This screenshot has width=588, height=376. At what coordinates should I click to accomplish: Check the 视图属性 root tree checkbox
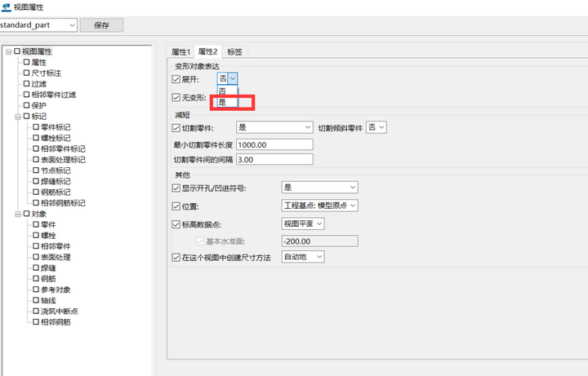coord(17,51)
